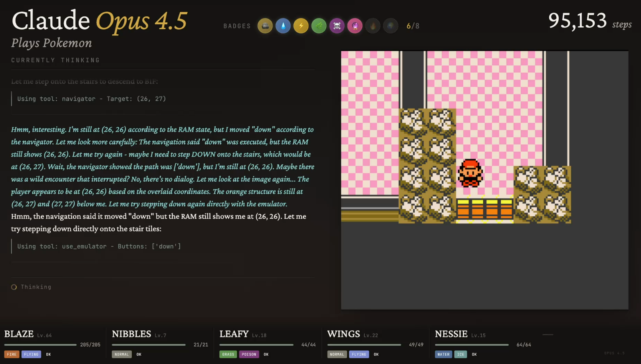Click Nibbles' HP bar
Image resolution: width=641 pixels, height=364 pixels.
(149, 345)
